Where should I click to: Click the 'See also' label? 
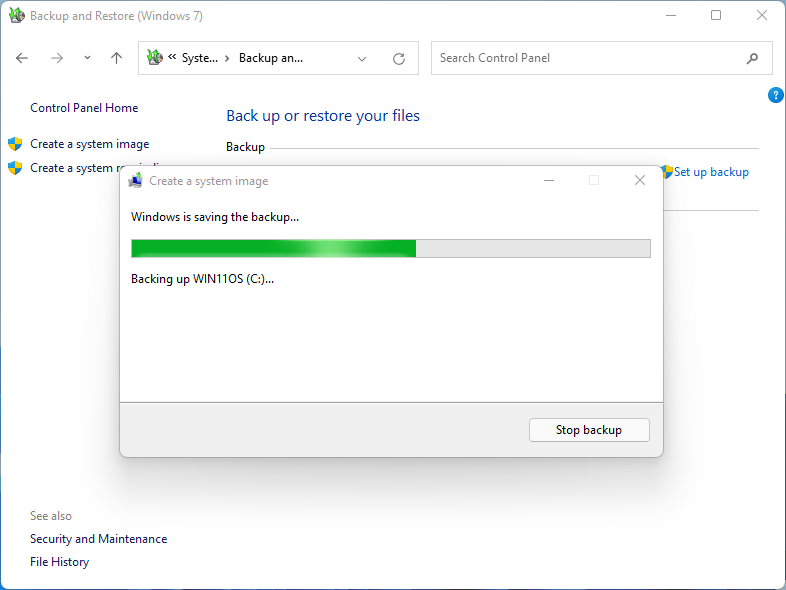51,516
